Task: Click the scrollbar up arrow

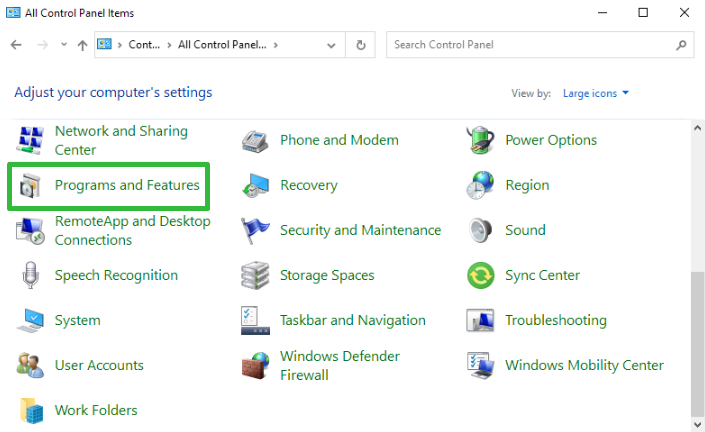Action: pos(697,128)
